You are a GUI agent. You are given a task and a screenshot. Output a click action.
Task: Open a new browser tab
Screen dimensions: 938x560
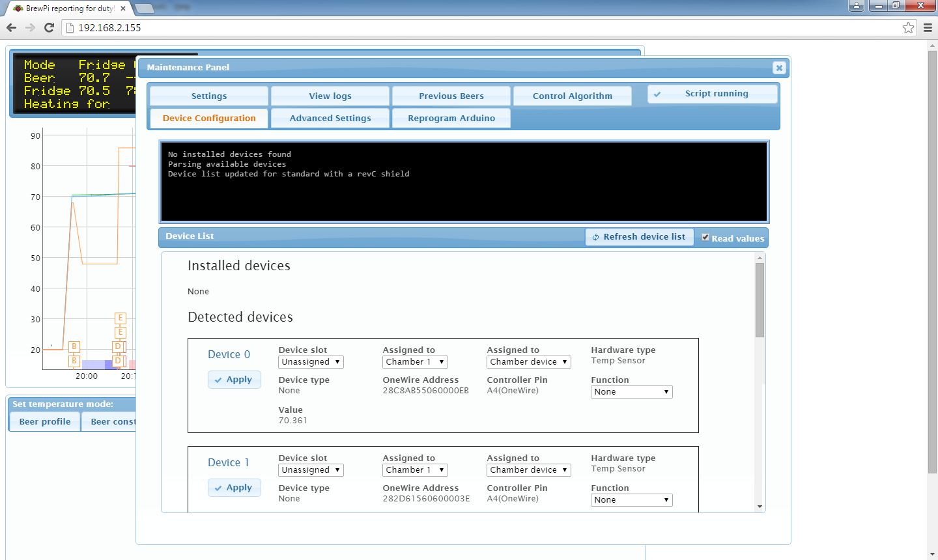(144, 8)
